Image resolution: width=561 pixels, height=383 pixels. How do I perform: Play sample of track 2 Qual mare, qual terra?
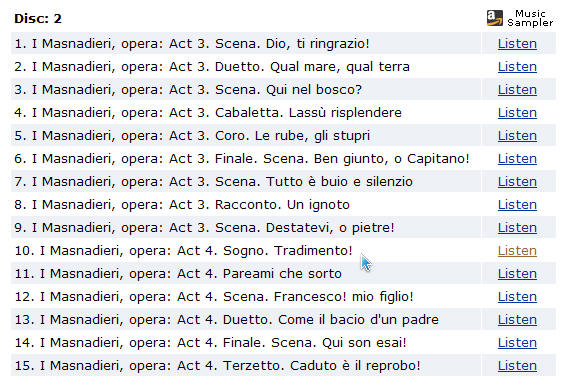tap(517, 67)
